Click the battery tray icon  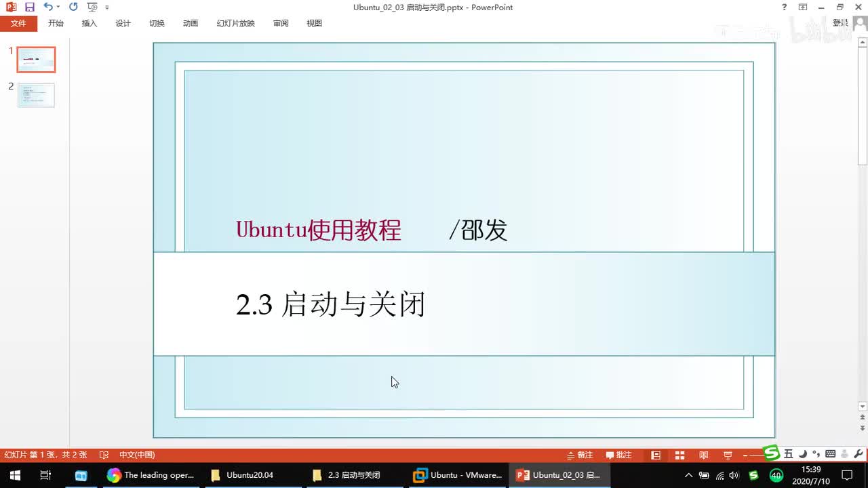pos(705,475)
